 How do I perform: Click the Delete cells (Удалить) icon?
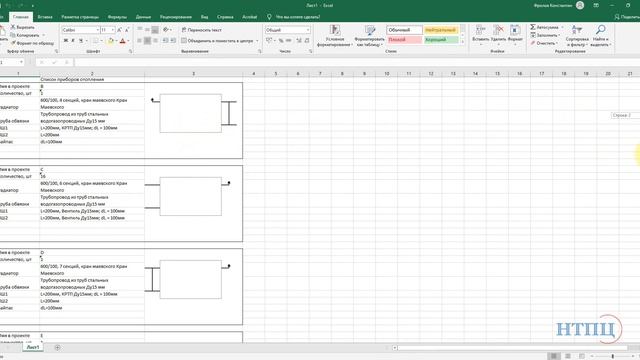pyautogui.click(x=498, y=30)
